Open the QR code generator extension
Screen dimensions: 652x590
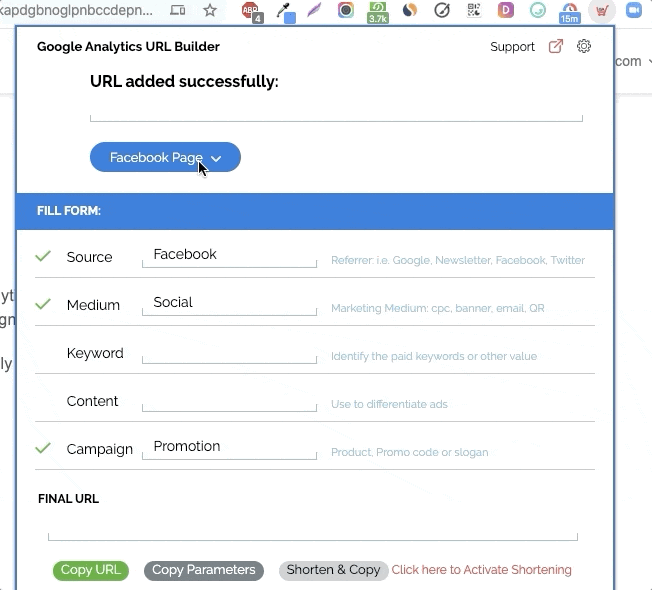pos(474,10)
